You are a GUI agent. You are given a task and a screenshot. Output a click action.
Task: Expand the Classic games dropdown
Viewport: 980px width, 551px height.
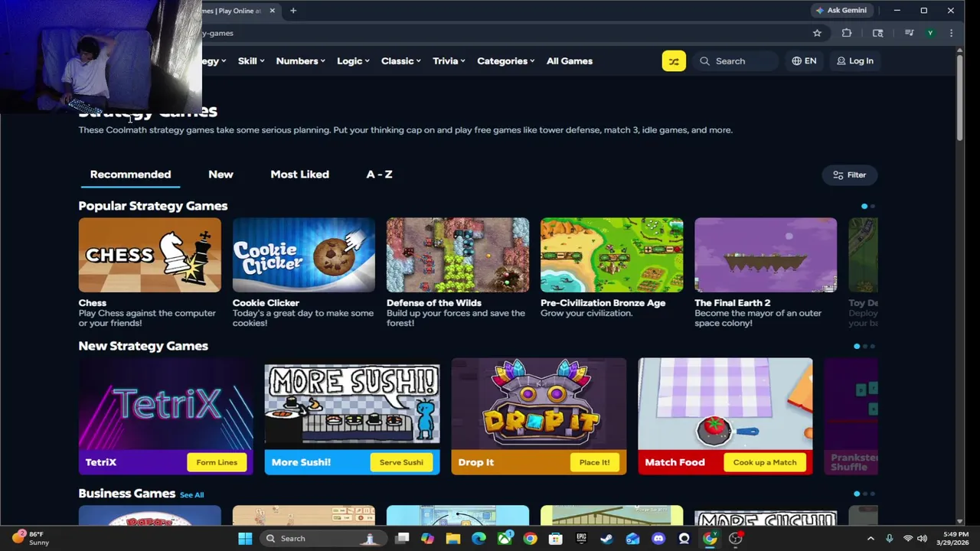tap(400, 61)
